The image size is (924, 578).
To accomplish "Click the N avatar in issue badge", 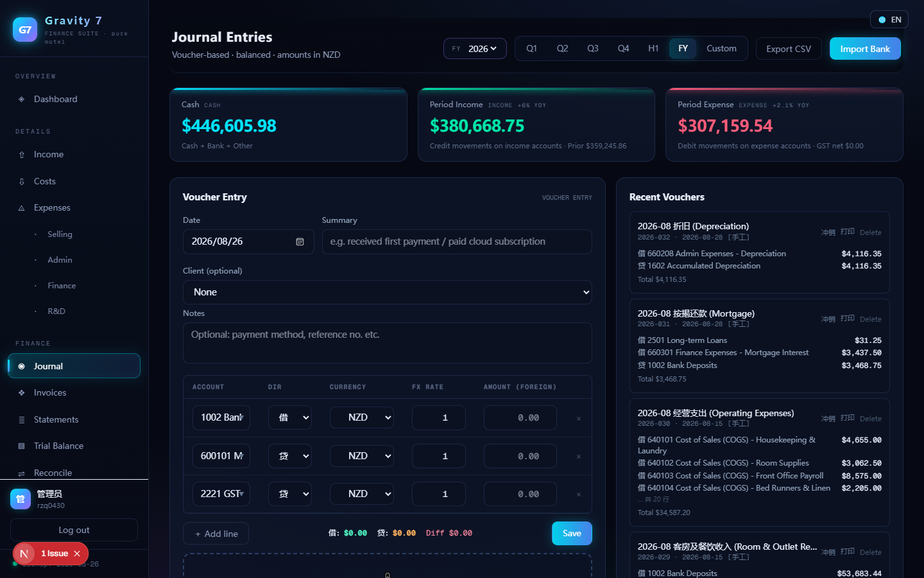I will coord(24,554).
